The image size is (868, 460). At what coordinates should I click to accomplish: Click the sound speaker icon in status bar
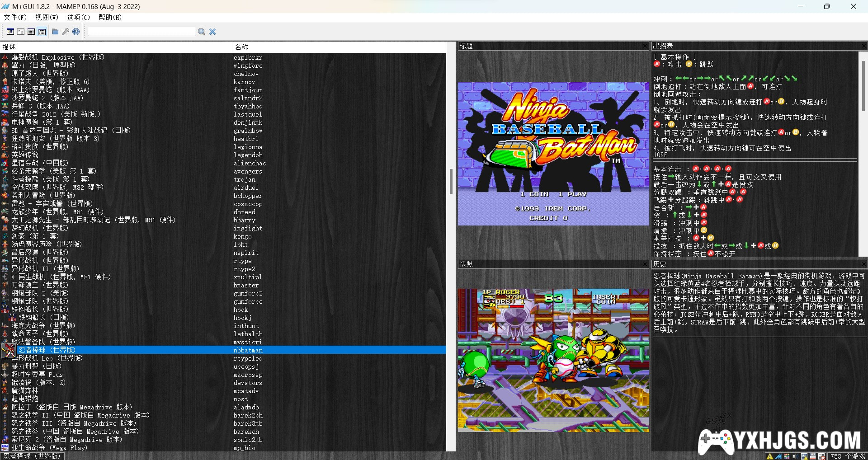point(794,456)
